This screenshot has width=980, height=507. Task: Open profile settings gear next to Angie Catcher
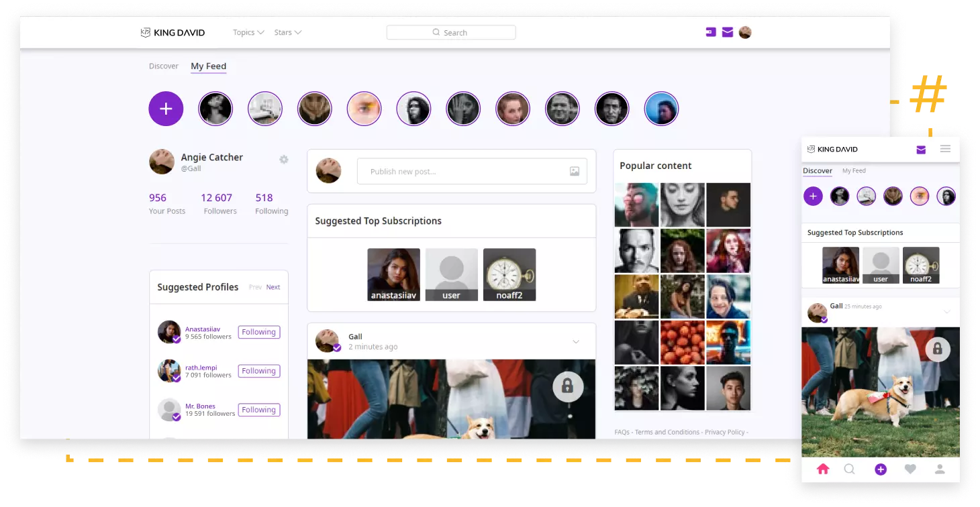coord(284,160)
